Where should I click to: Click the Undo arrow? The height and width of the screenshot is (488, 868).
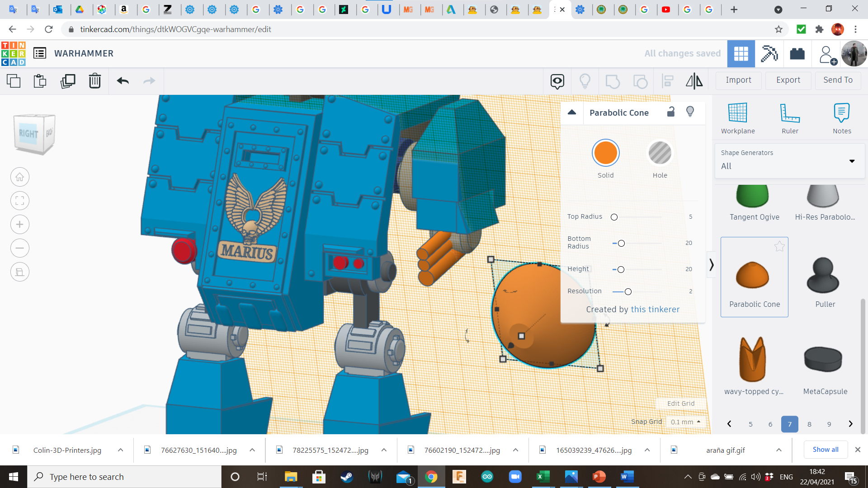(123, 81)
